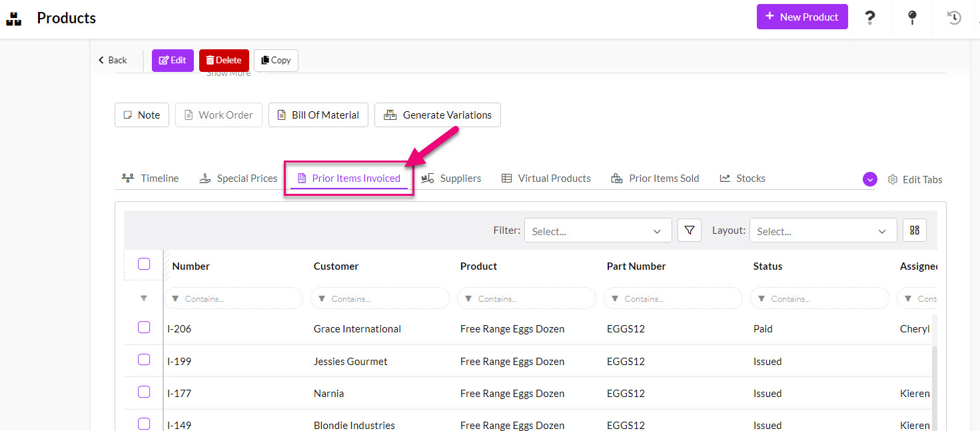The image size is (980, 431).
Task: Open the Prior Items Sold tab
Action: tap(655, 179)
